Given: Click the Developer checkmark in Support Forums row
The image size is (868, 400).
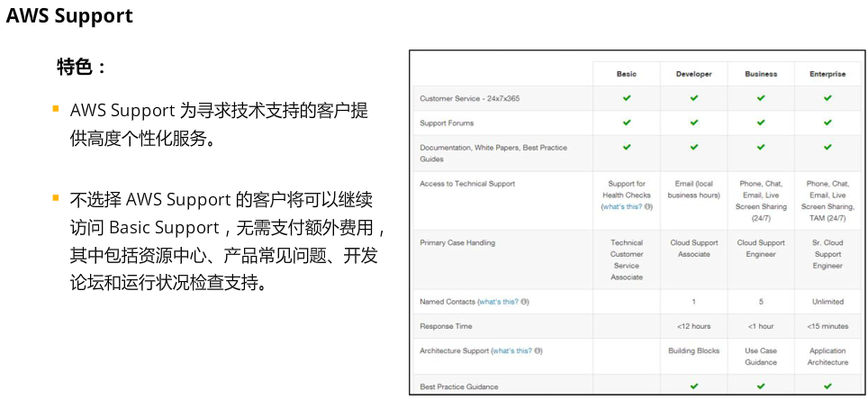Looking at the screenshot, I should click(693, 123).
